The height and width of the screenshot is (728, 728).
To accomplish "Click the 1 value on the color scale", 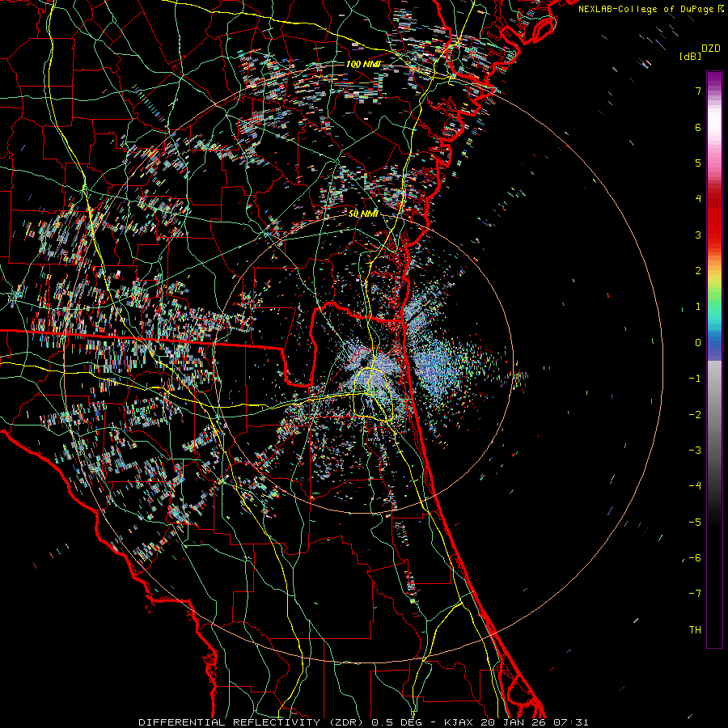I will coord(698,307).
